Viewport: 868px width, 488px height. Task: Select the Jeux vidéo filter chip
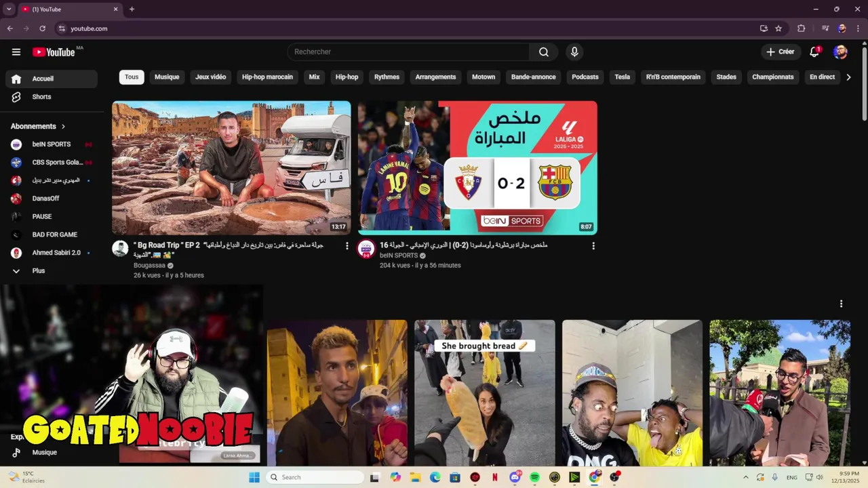(x=210, y=77)
